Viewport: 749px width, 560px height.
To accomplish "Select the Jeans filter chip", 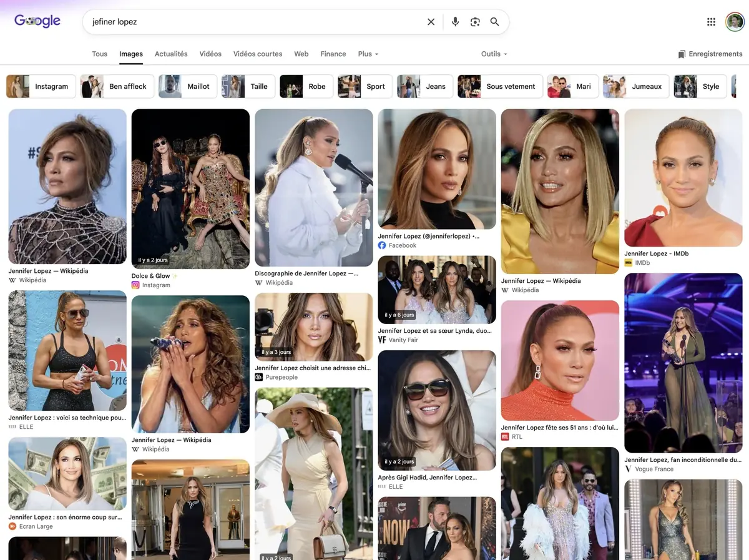I will click(425, 87).
